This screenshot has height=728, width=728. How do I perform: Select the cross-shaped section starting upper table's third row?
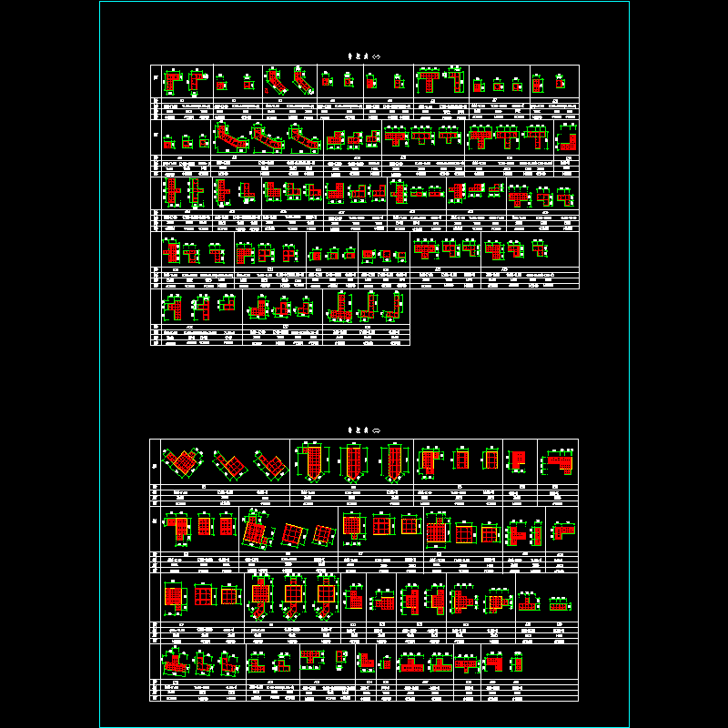pos(171,192)
